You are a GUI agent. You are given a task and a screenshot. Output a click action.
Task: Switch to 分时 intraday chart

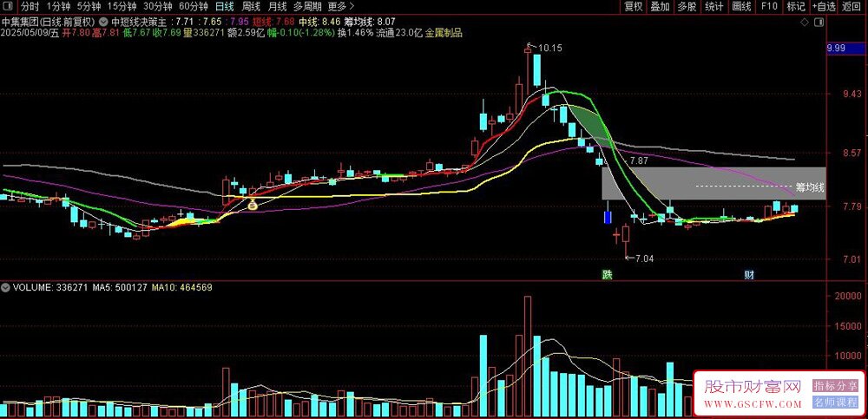coord(30,7)
